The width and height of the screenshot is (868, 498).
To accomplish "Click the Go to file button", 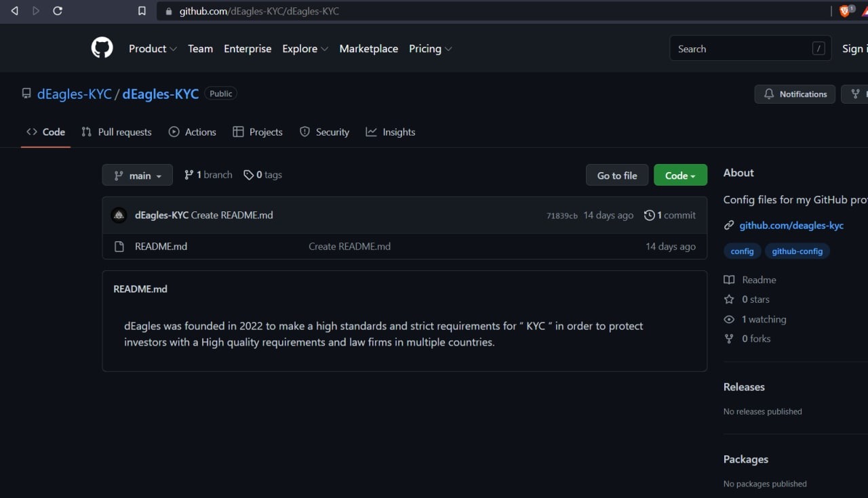I will [x=617, y=175].
